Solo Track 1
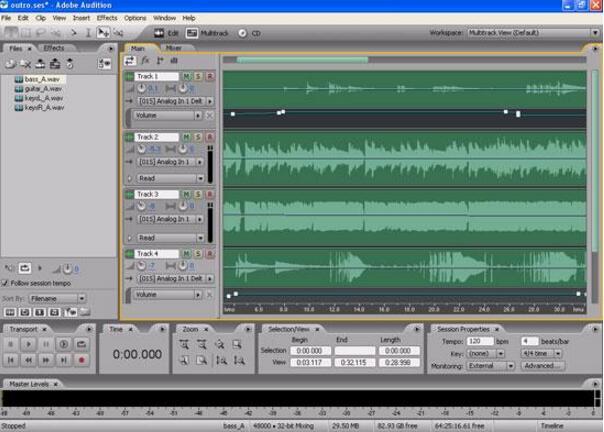604x432 pixels. (198, 76)
